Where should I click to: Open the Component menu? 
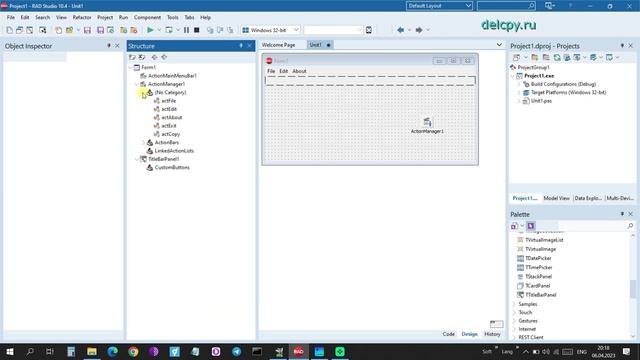click(x=147, y=18)
